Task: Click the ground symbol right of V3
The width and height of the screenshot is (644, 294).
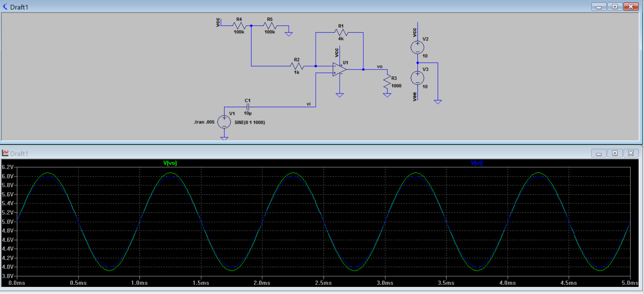Action: point(438,102)
